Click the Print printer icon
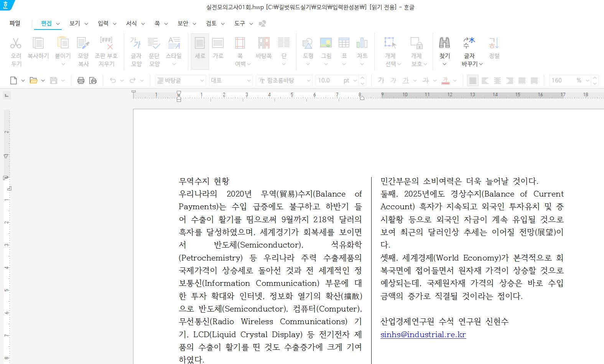Screen dimensions: 604x364 click(x=81, y=80)
